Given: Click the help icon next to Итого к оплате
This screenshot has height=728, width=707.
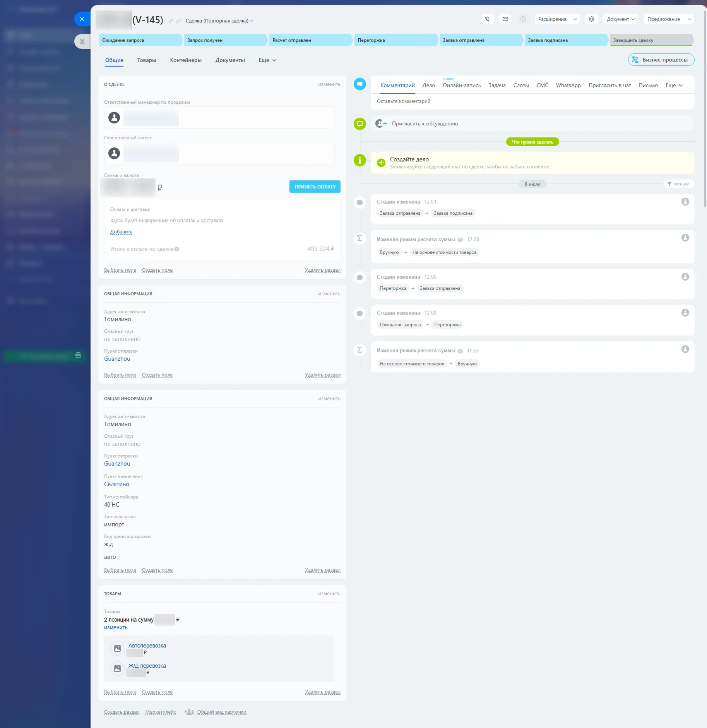Looking at the screenshot, I should click(177, 249).
